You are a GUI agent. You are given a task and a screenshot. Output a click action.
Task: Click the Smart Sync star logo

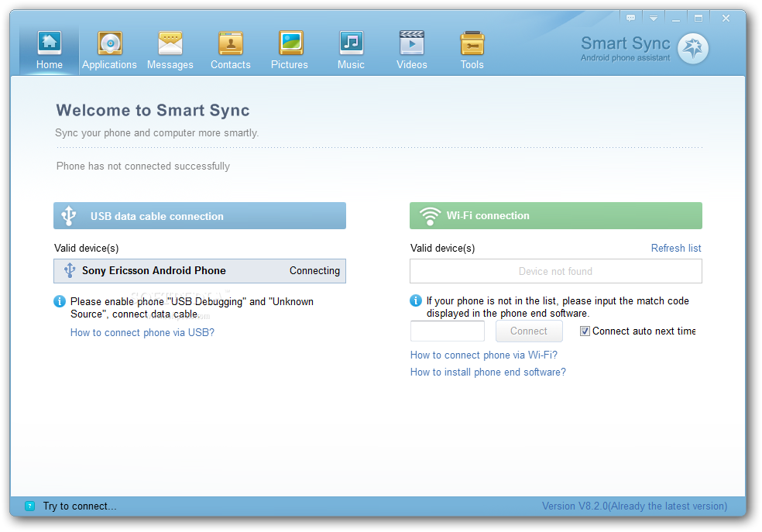coord(693,48)
